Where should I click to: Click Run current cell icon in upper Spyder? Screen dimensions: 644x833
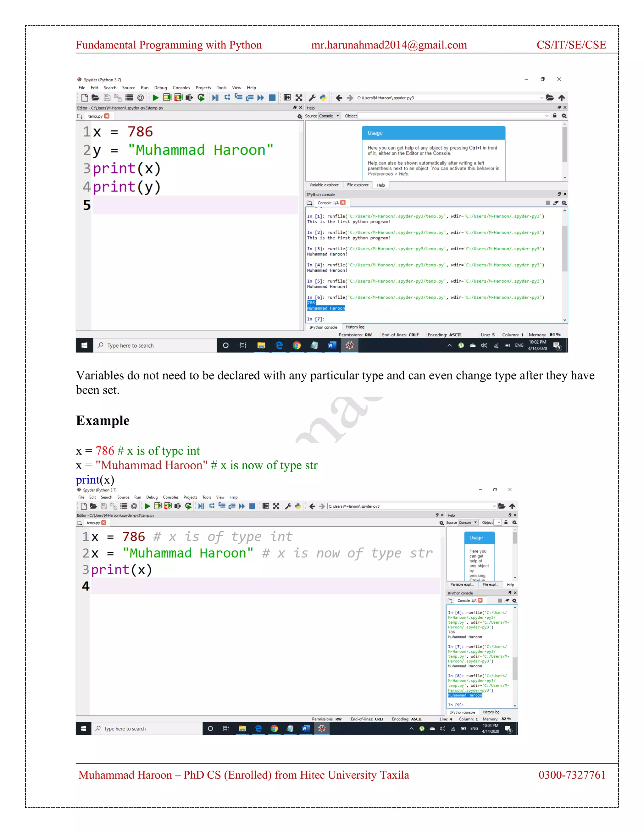coord(167,98)
